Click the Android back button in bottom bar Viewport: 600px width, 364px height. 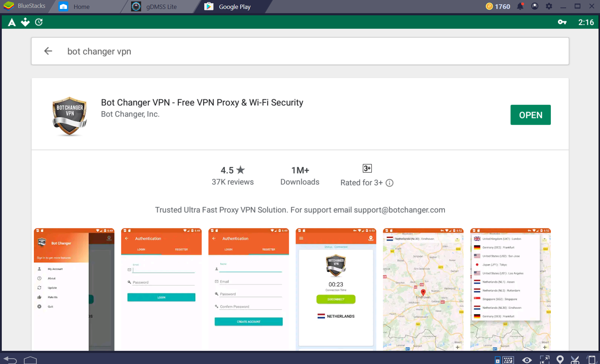click(x=10, y=360)
